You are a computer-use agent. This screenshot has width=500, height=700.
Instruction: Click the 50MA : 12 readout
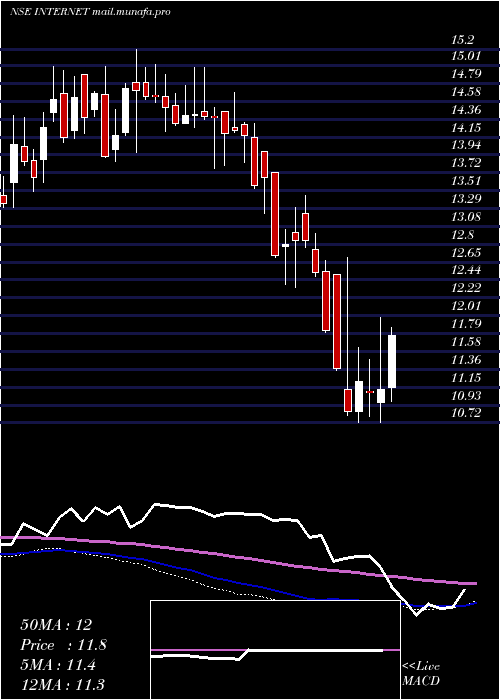(x=56, y=625)
